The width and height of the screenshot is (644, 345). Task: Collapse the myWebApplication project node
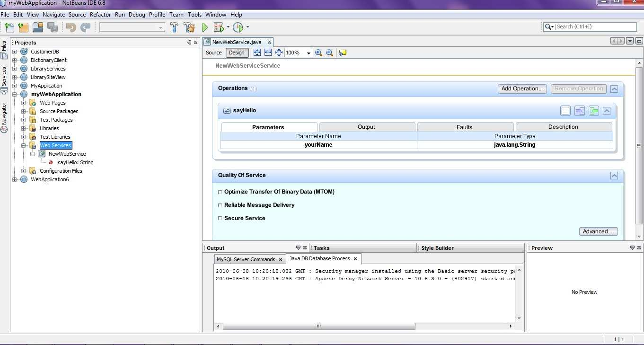15,94
